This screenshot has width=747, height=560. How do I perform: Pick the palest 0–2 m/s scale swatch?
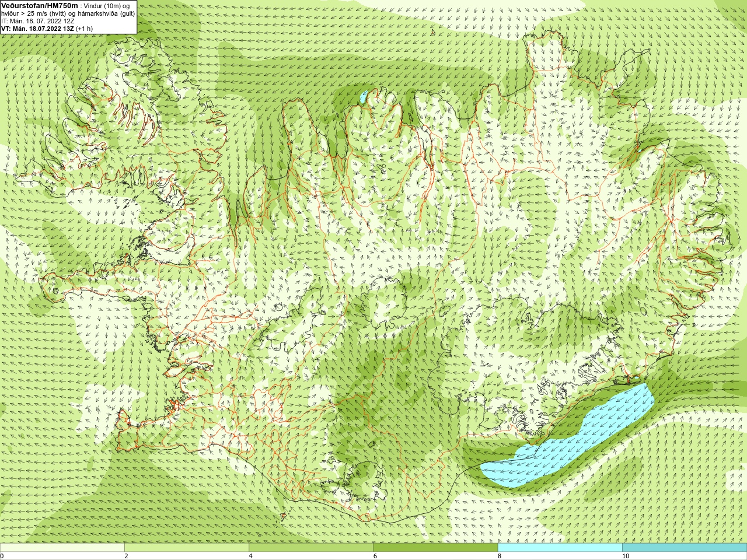click(x=62, y=548)
